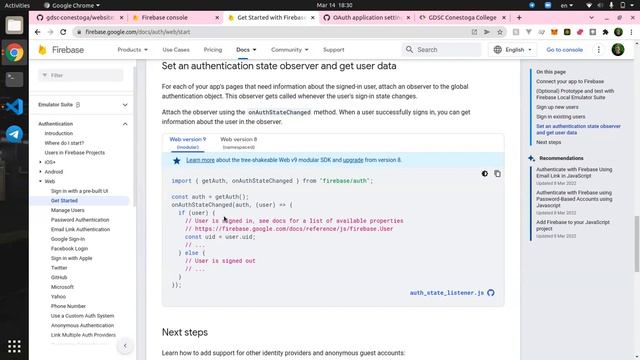Image resolution: width=640 pixels, height=360 pixels.
Task: Collapse the left navigation panel
Action: [125, 346]
